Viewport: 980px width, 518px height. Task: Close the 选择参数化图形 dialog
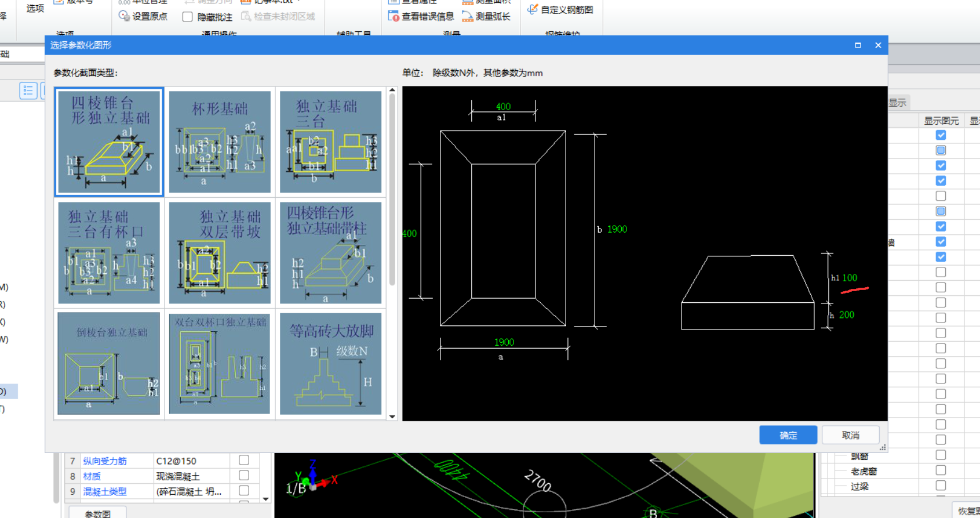pyautogui.click(x=878, y=45)
